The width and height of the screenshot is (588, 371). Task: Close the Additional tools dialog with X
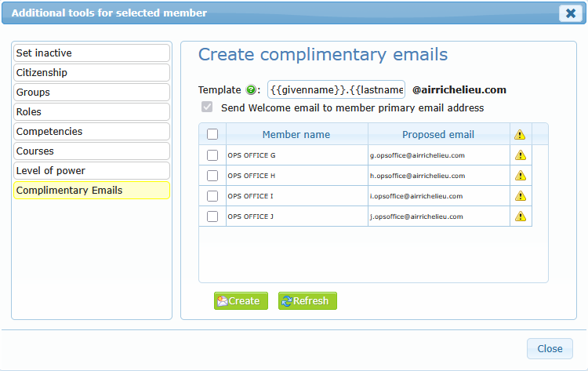coord(570,13)
